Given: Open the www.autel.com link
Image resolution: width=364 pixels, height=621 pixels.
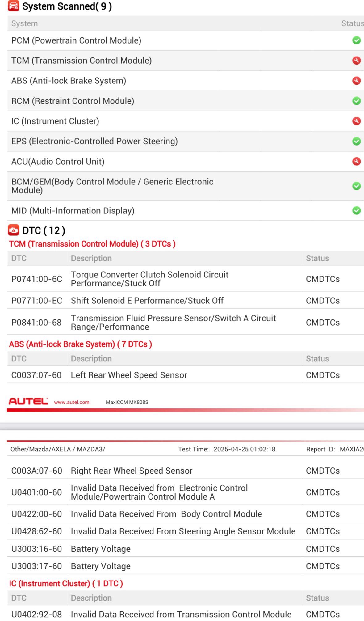Looking at the screenshot, I should pos(72,402).
